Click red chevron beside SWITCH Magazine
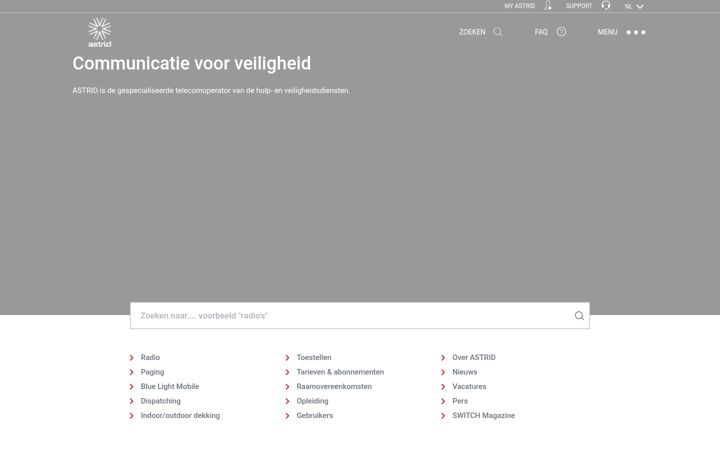The image size is (720, 450). 443,416
